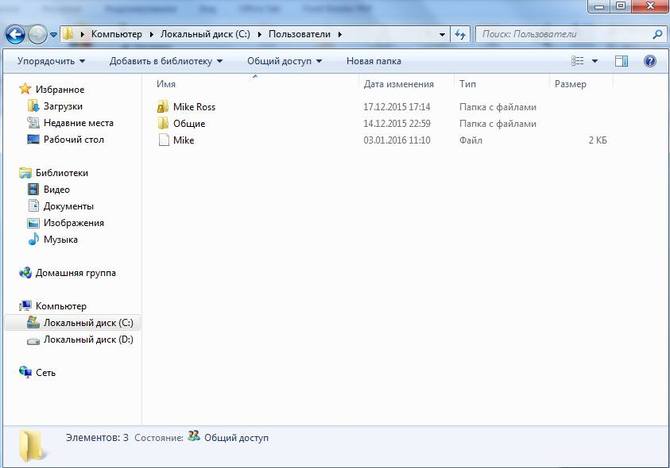The width and height of the screenshot is (670, 468).
Task: Open the Музыка library
Action: pos(60,239)
